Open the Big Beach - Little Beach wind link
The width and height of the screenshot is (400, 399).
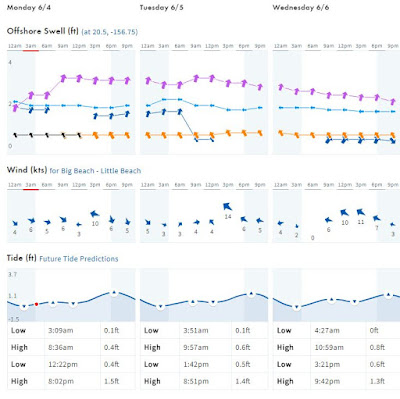click(95, 171)
